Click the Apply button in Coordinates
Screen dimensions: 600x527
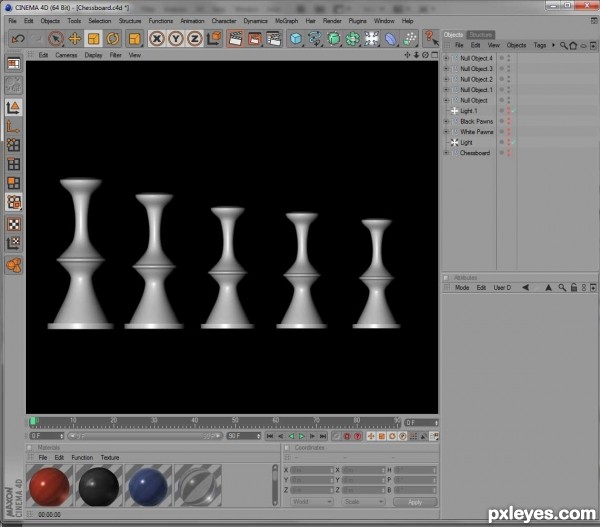tap(415, 502)
